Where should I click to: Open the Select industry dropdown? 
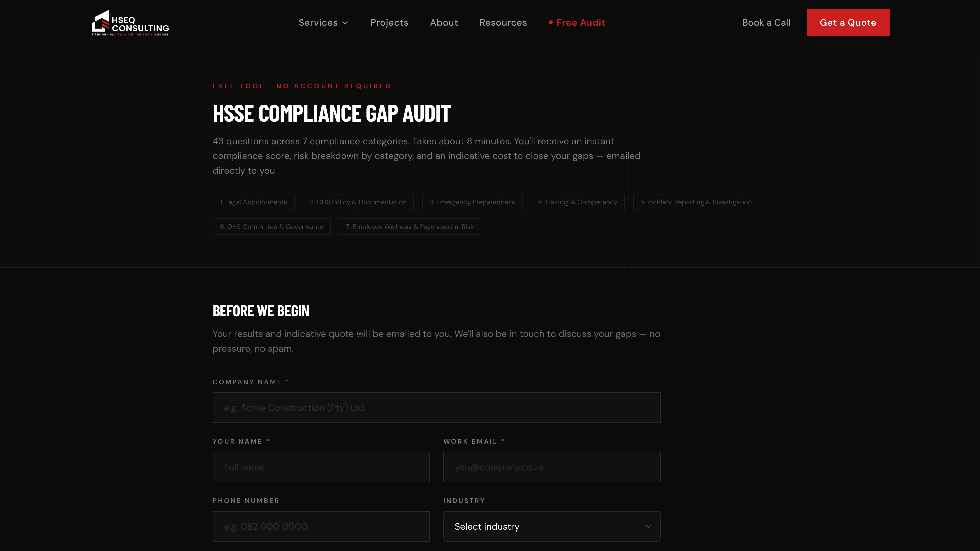coord(552,526)
